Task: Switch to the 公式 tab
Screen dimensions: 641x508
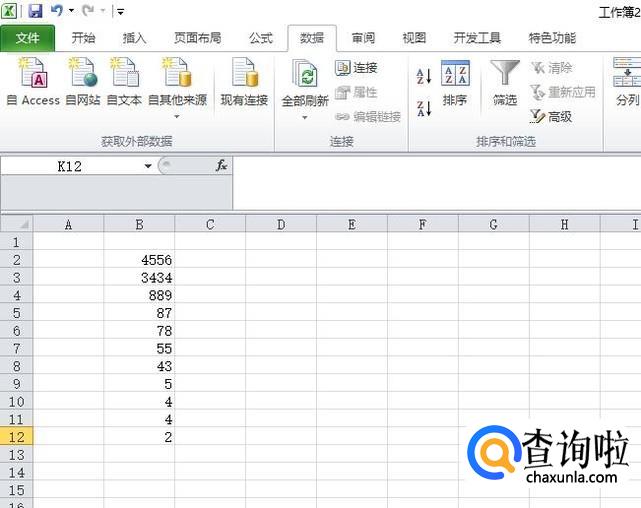Action: 261,38
